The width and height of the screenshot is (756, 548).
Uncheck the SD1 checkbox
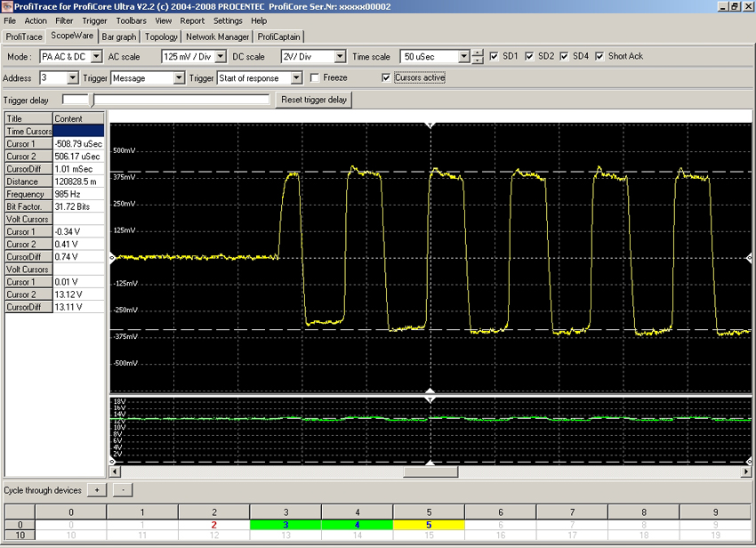pyautogui.click(x=495, y=57)
